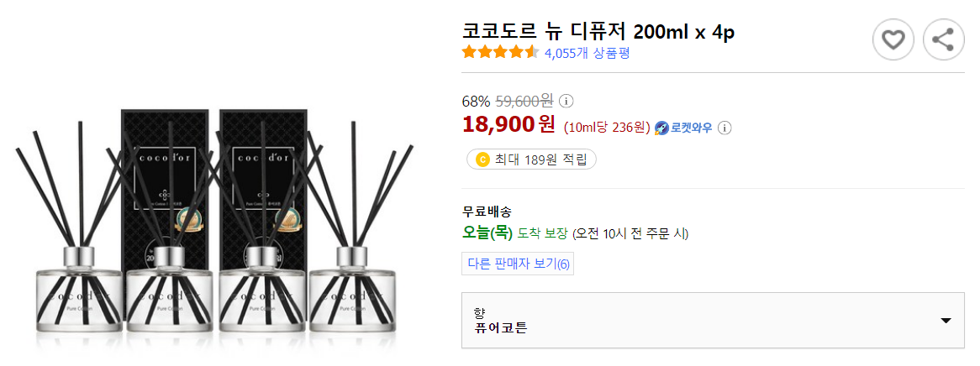The image size is (980, 366).
Task: Open the 퓨어코튼 scent selection box
Action: [x=713, y=321]
